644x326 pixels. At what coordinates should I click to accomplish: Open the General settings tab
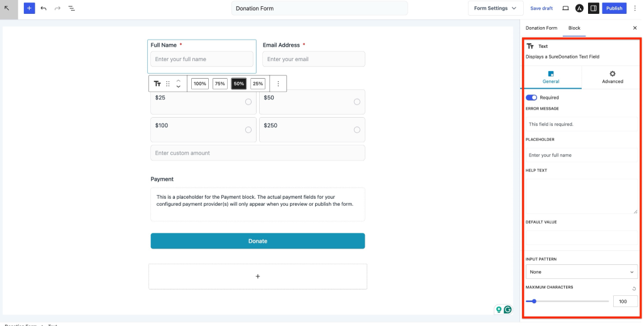coord(551,77)
